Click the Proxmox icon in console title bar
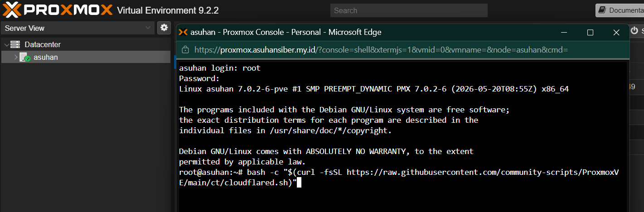This screenshot has width=644, height=212. click(x=183, y=32)
